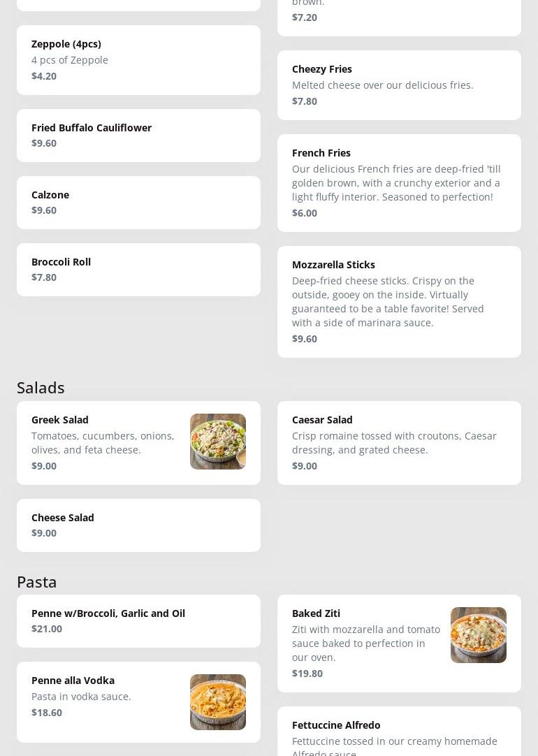The height and width of the screenshot is (756, 538).
Task: View the Penne alla Vodka picture
Action: 217,702
